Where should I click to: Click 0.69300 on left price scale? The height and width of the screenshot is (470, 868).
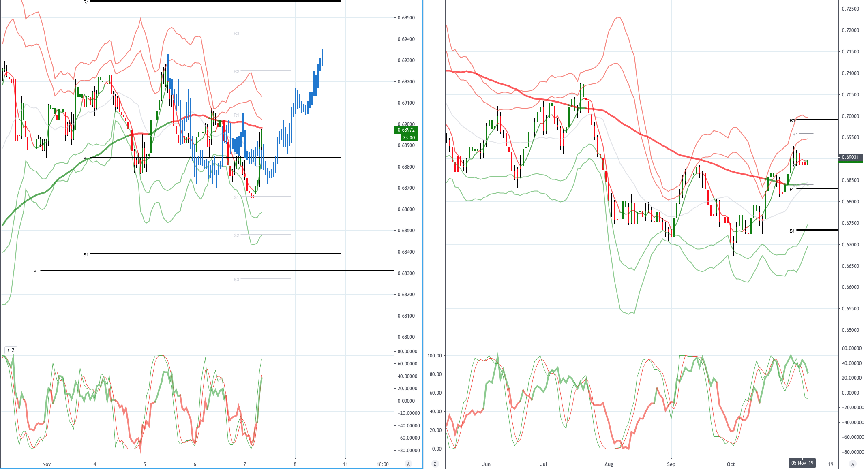pos(406,60)
